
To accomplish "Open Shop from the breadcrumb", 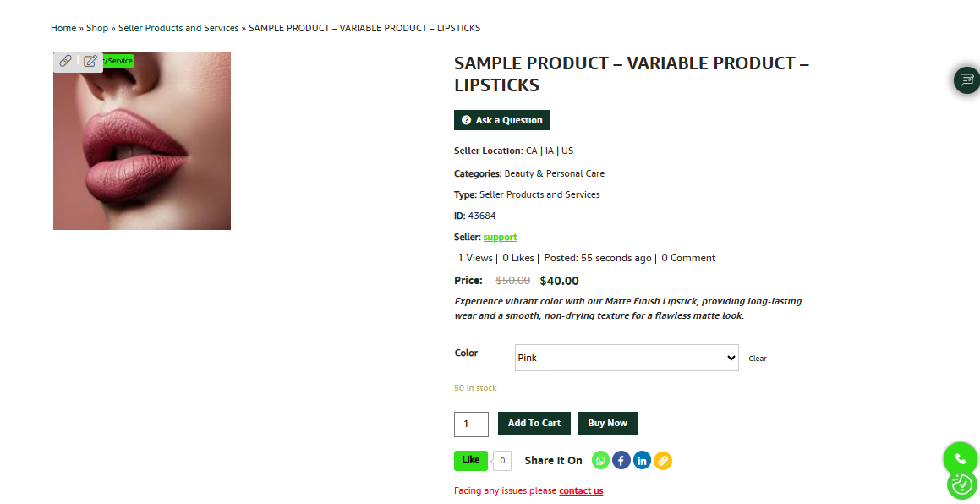I will (x=97, y=28).
